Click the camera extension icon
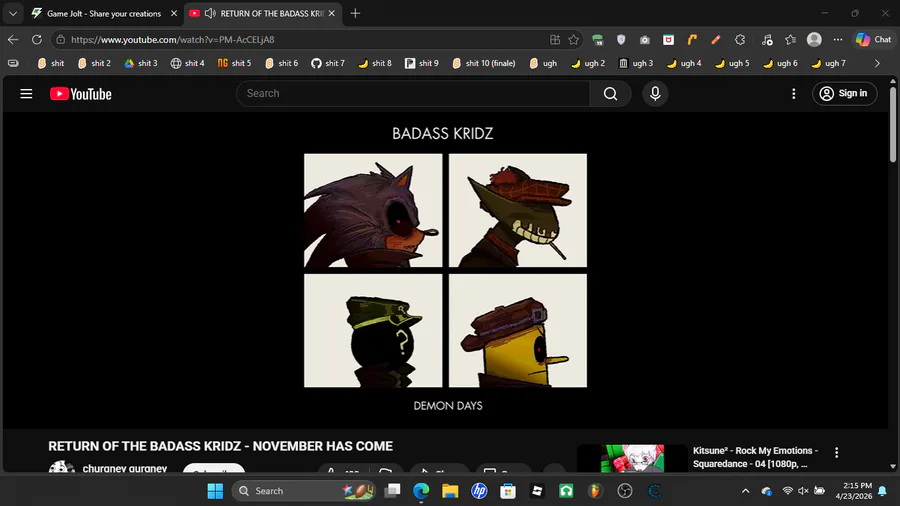 click(x=645, y=40)
